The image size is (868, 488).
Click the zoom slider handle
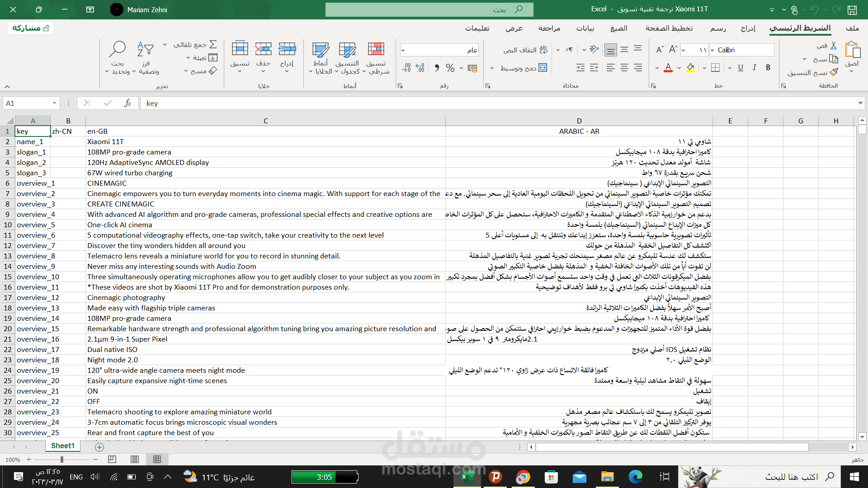point(62,460)
